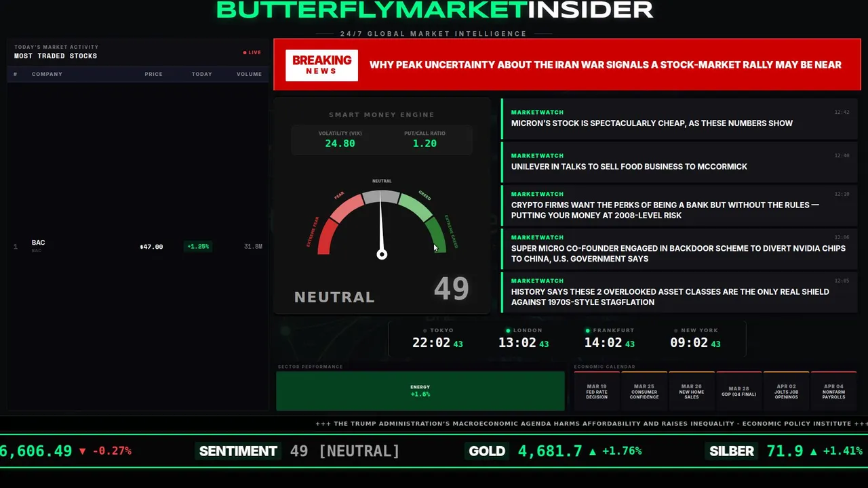Click the GOLD ticker label
Viewport: 868px width, 488px height.
coord(487,451)
